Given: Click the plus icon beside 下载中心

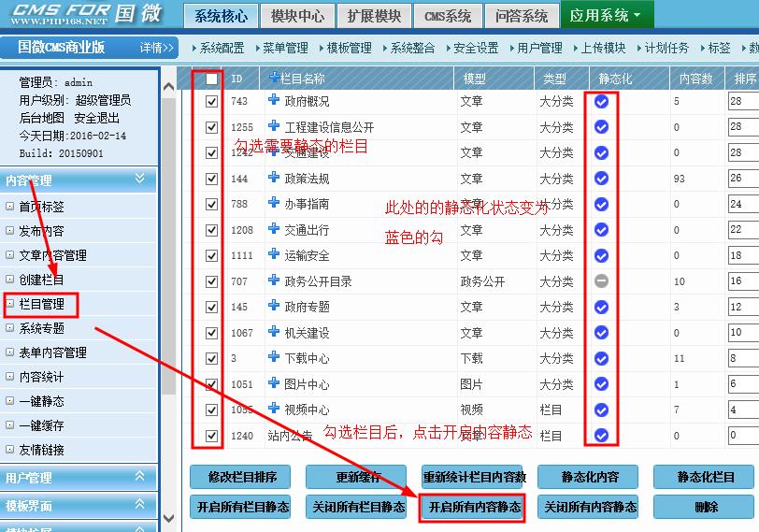Looking at the screenshot, I should pyautogui.click(x=274, y=357).
